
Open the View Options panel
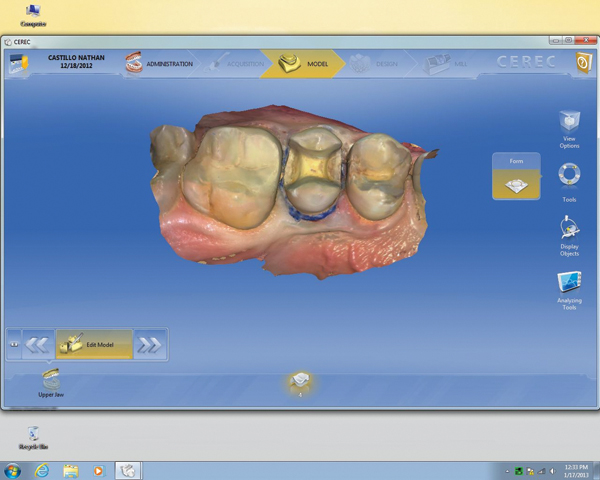(x=568, y=129)
